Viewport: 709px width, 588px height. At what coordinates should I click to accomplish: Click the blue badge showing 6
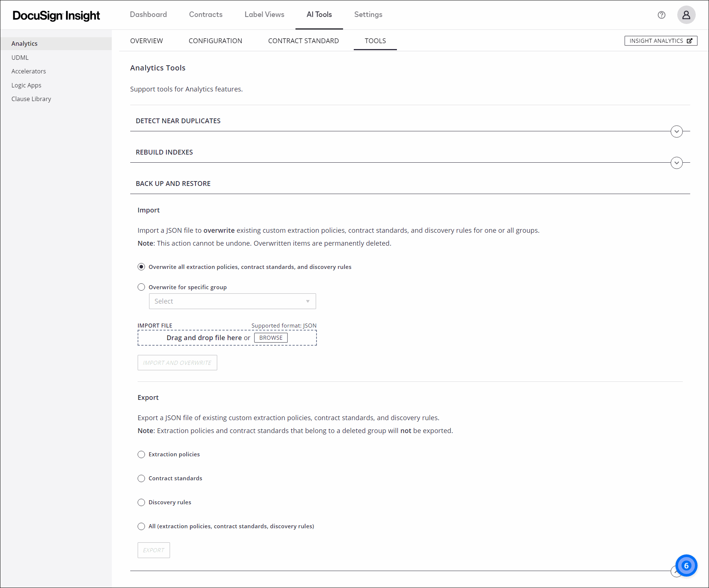(x=686, y=565)
